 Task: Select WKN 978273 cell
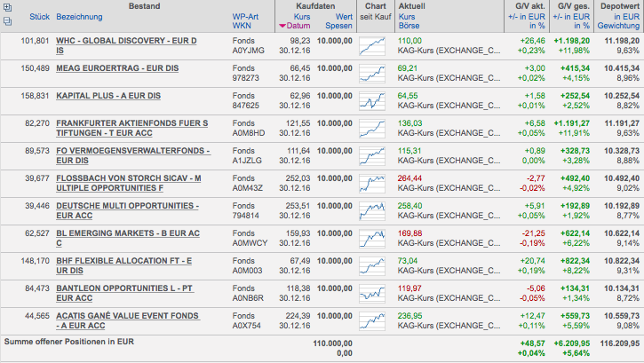(x=245, y=78)
